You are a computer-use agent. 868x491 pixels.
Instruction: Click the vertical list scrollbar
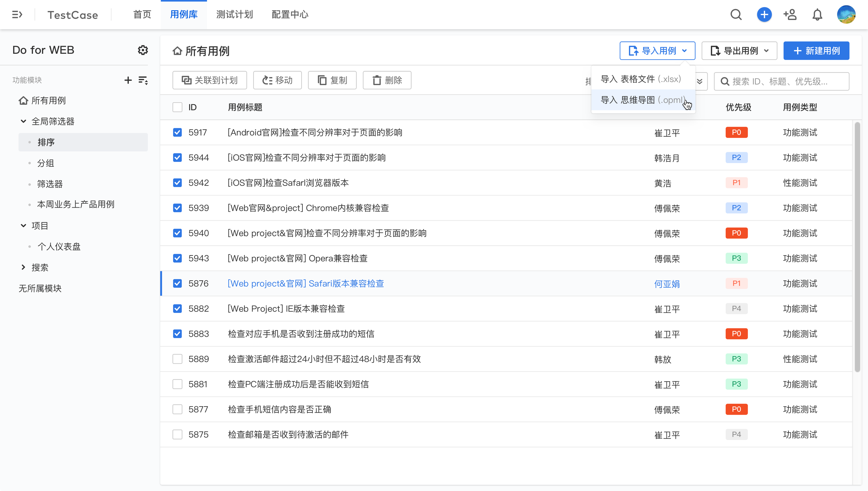tap(857, 248)
